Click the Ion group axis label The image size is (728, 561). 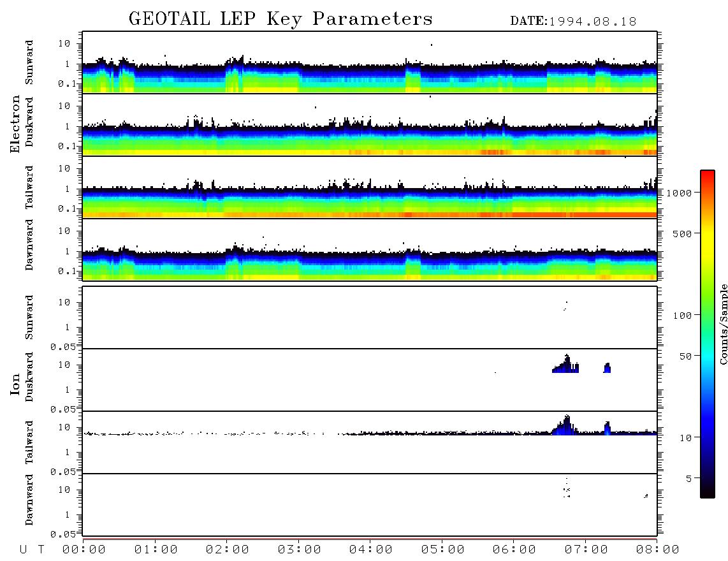tap(15, 384)
